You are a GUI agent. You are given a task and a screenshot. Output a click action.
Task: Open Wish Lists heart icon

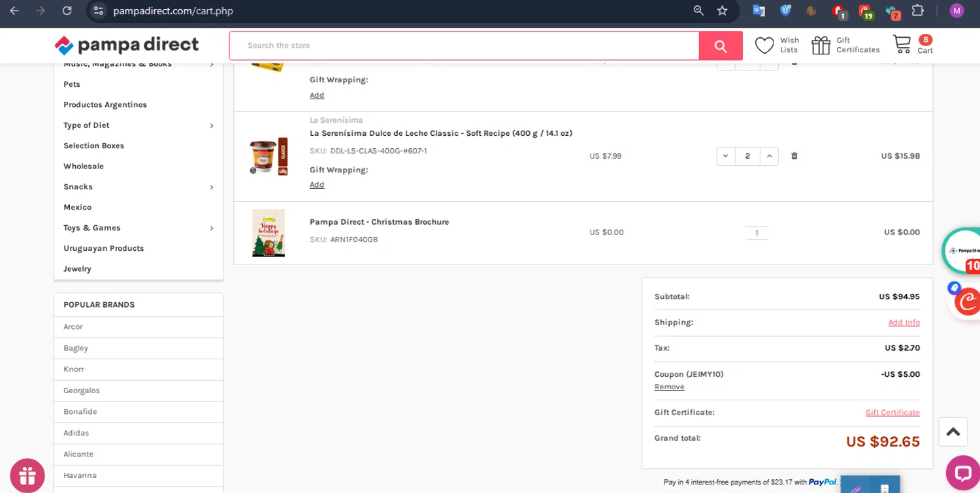point(764,46)
